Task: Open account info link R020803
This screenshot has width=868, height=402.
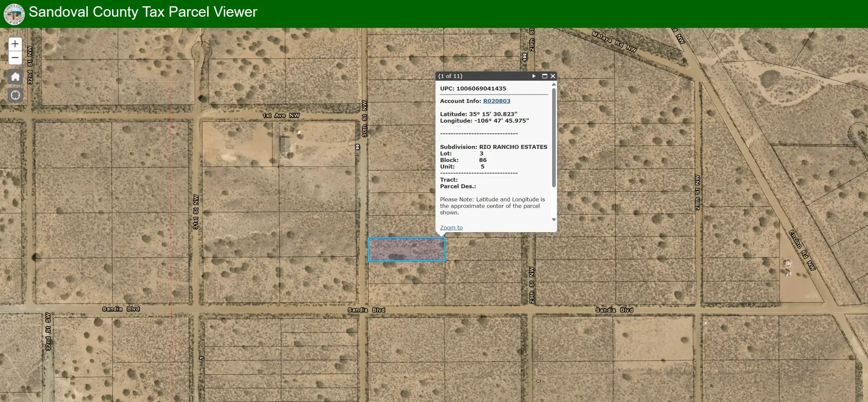Action: pyautogui.click(x=496, y=101)
